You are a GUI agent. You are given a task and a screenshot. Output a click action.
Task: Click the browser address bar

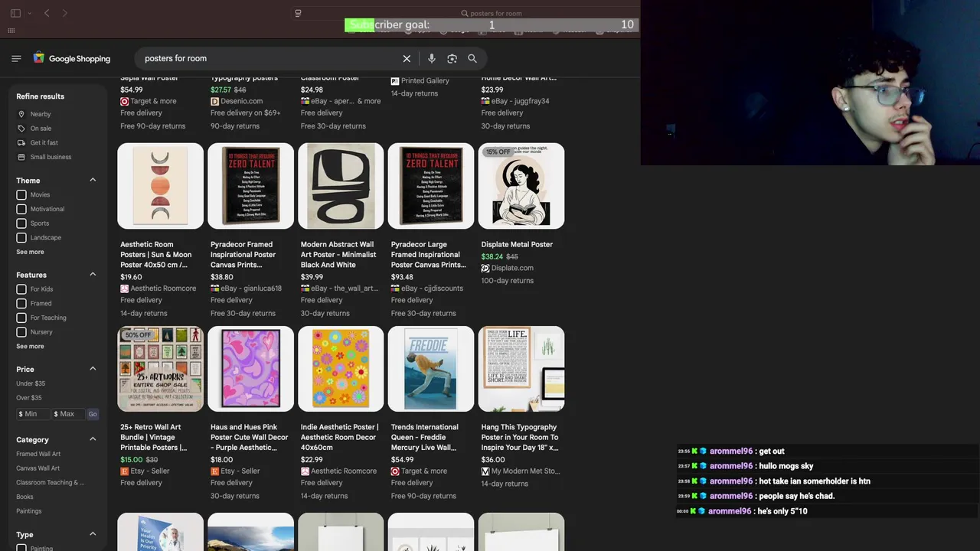coord(492,13)
